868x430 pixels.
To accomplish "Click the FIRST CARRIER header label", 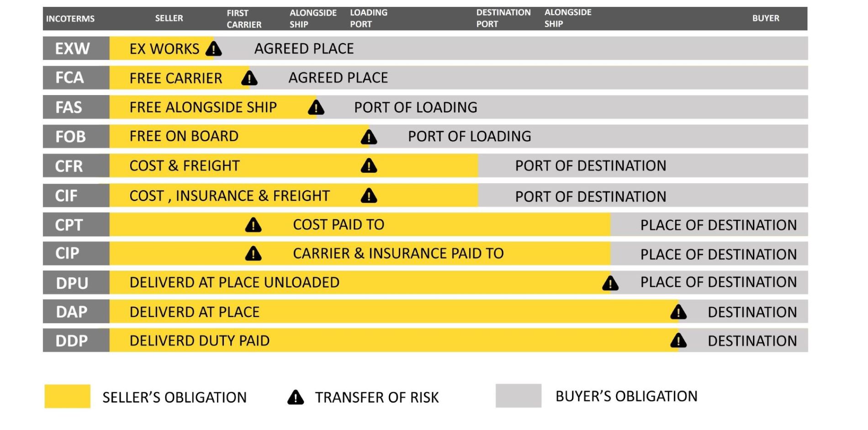I will (x=244, y=19).
